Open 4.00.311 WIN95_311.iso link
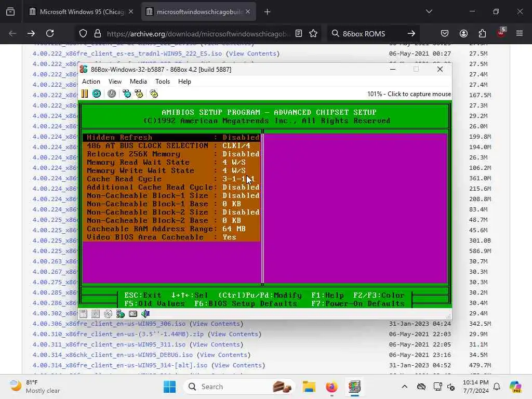This screenshot has height=399, width=532. pos(109,344)
